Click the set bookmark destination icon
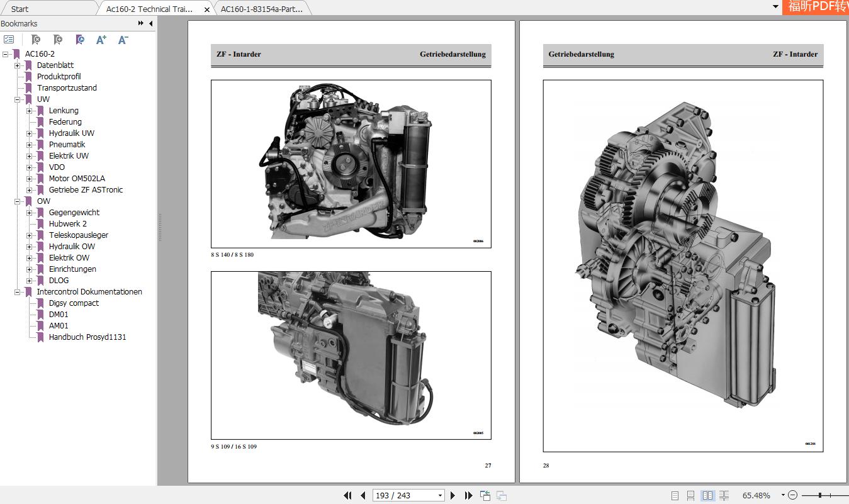Viewport: 849px width, 504px height. point(80,40)
